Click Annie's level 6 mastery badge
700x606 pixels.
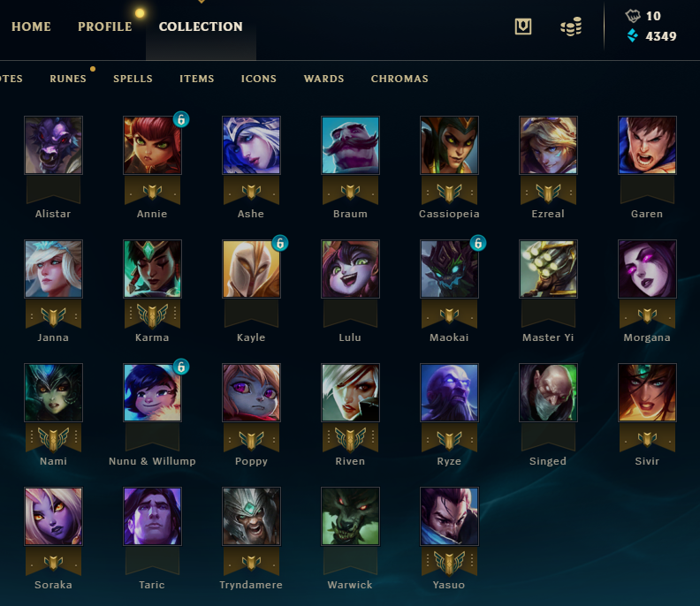tap(181, 119)
